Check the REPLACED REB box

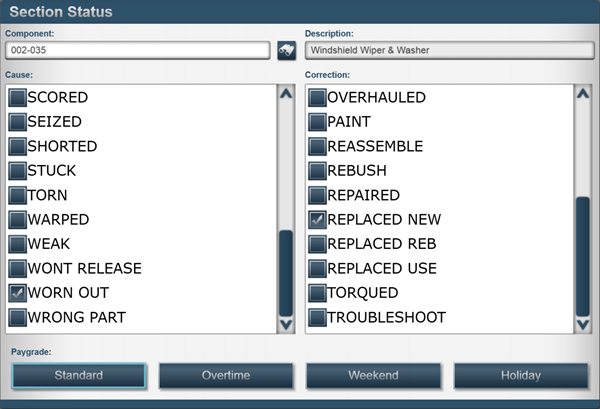pyautogui.click(x=317, y=244)
